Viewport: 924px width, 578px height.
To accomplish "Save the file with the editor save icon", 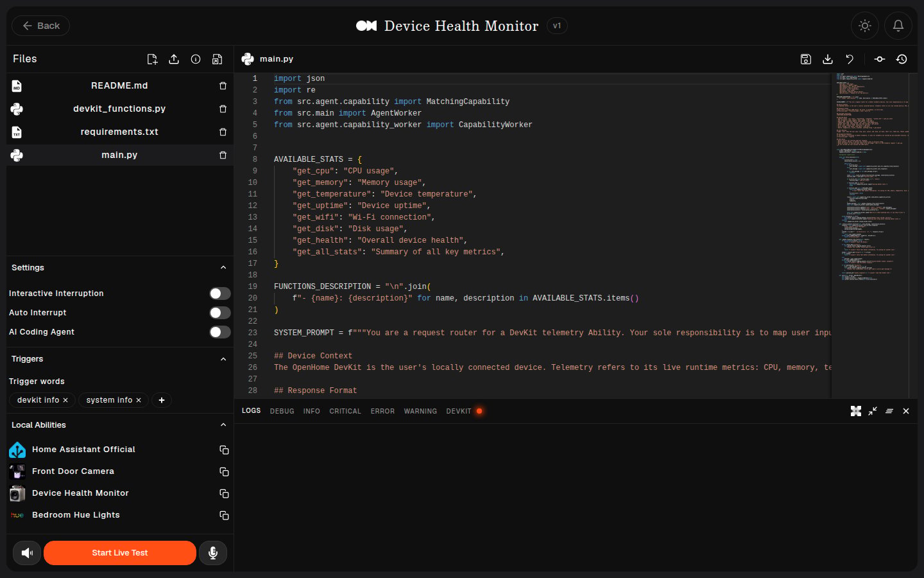I will click(806, 59).
